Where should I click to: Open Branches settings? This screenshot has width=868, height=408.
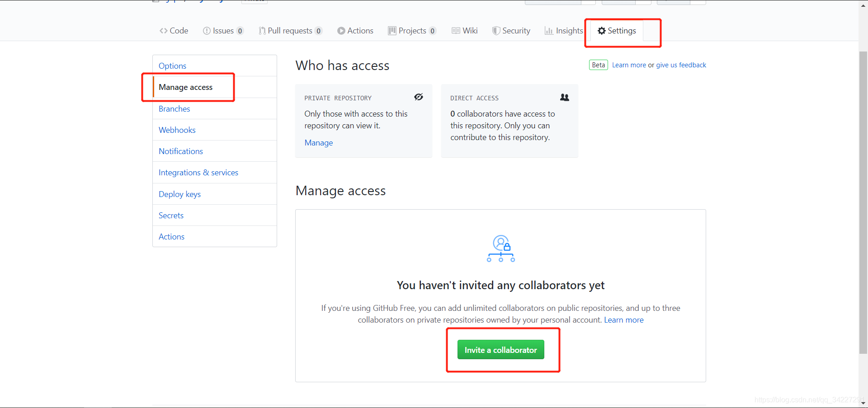click(x=215, y=109)
